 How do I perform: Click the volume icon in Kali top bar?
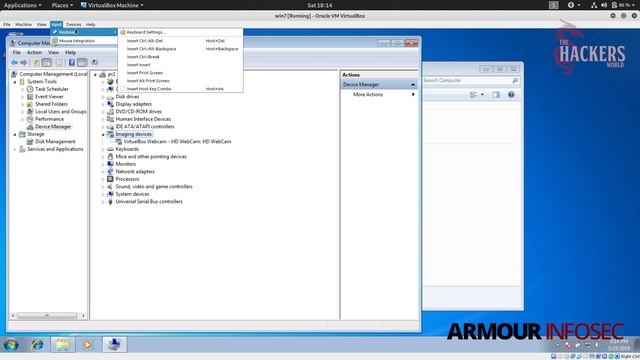point(604,5)
